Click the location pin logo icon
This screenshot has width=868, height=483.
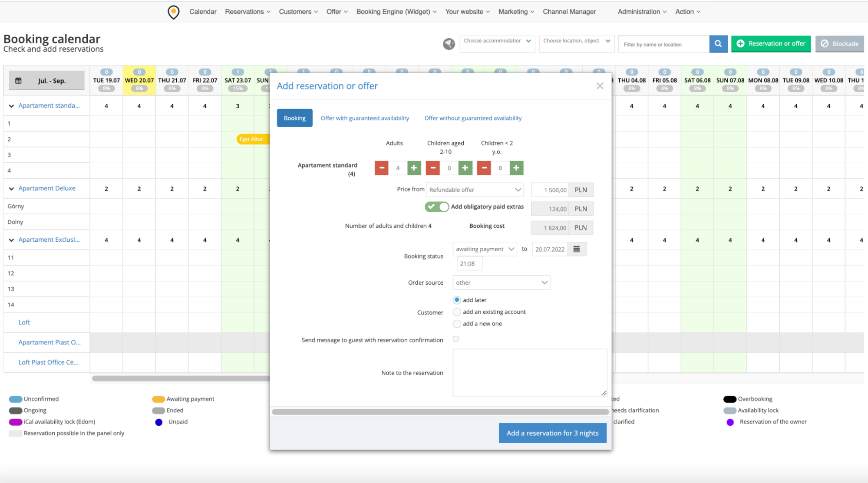pos(173,12)
